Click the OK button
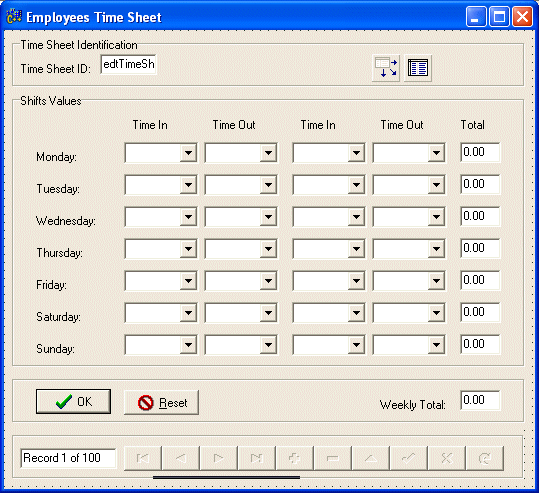Viewport: 539px width, 493px height. [x=73, y=401]
